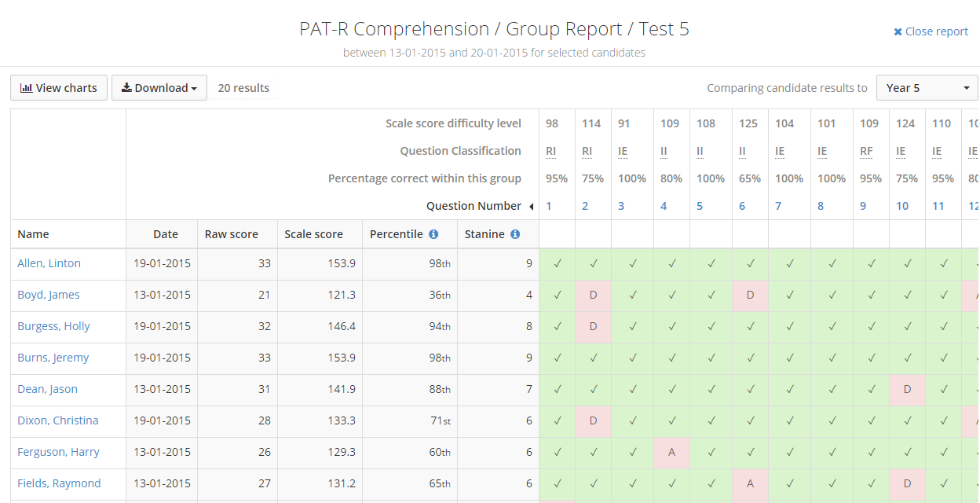The height and width of the screenshot is (503, 980).
Task: Click Burgess, Holly's raw score 32
Action: point(264,326)
